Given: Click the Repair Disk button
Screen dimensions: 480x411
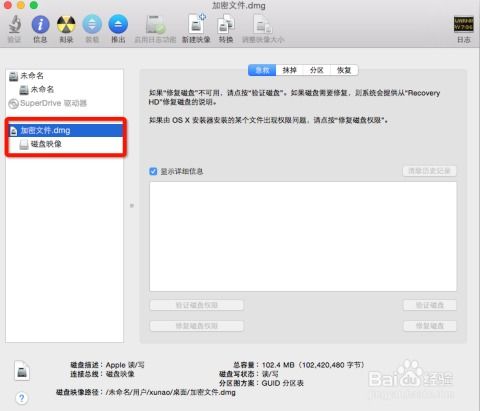Looking at the screenshot, I should coord(430,326).
